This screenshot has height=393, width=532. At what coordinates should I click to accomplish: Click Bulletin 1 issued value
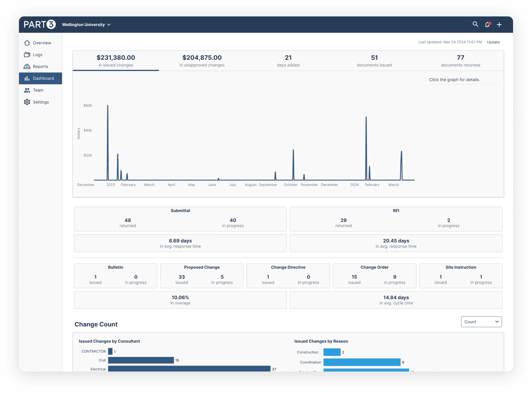click(95, 277)
